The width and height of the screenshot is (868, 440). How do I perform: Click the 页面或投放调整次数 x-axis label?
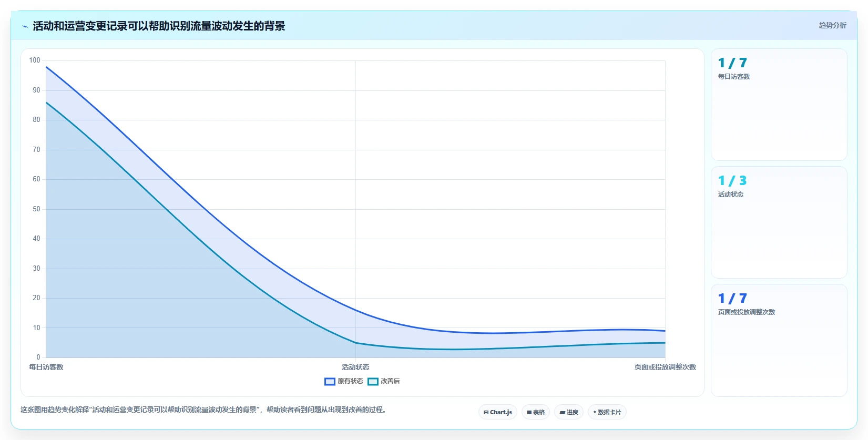click(x=665, y=367)
